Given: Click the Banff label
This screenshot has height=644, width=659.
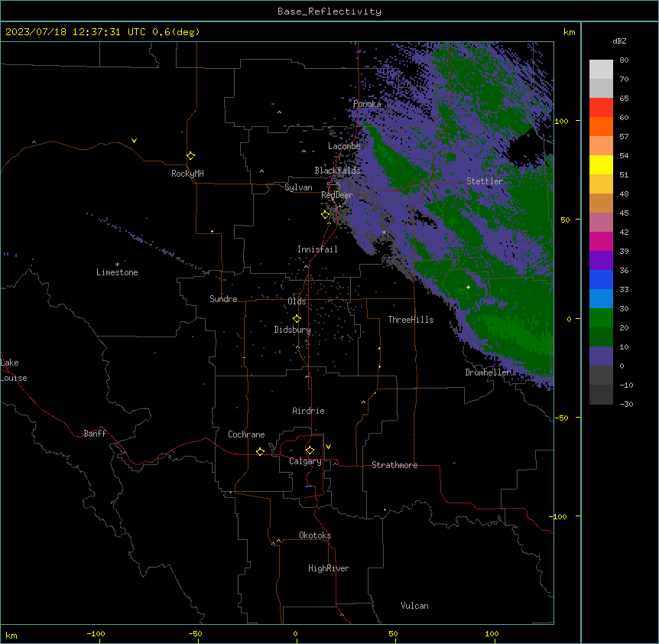Looking at the screenshot, I should coord(95,434).
